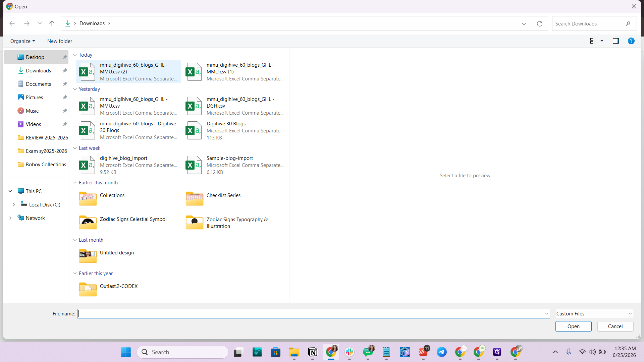Click the forward navigation arrow
The height and width of the screenshot is (362, 644).
click(x=27, y=23)
